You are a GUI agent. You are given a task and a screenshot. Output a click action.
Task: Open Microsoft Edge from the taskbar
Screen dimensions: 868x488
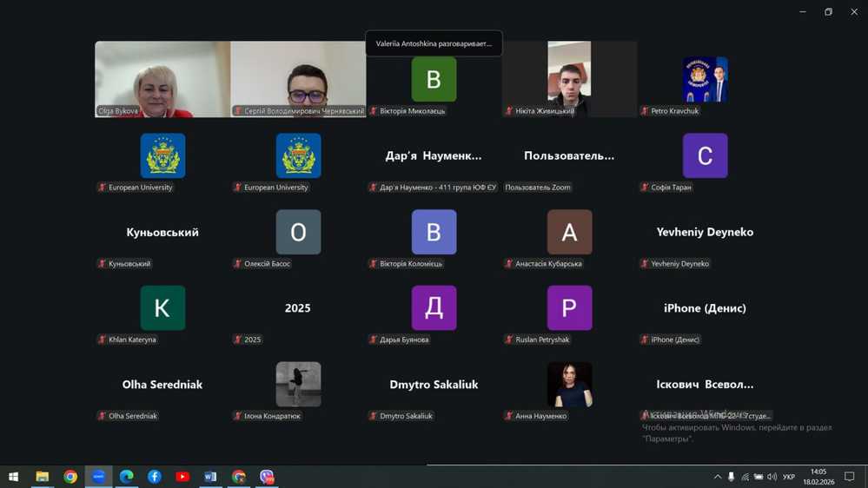click(x=126, y=477)
